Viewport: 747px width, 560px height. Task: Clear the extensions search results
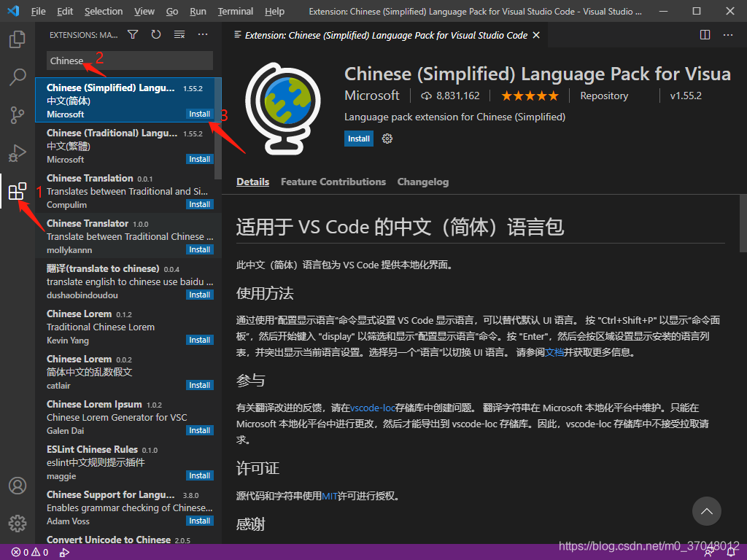pos(179,35)
